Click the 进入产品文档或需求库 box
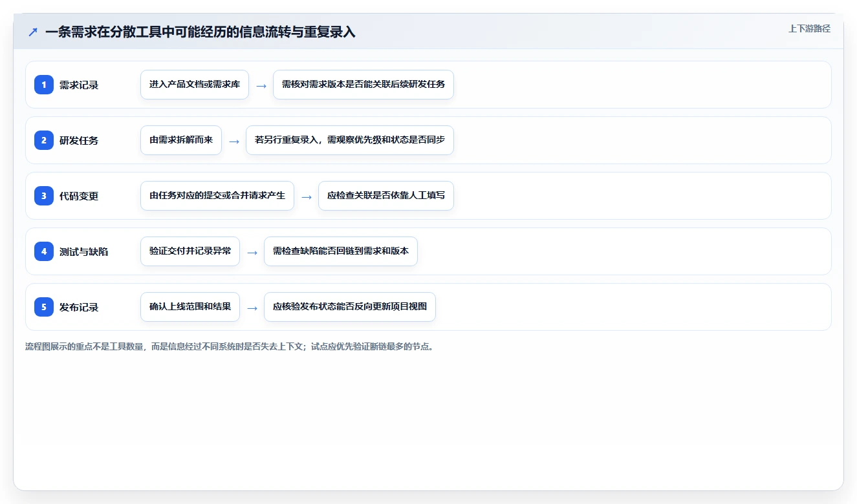 point(195,85)
